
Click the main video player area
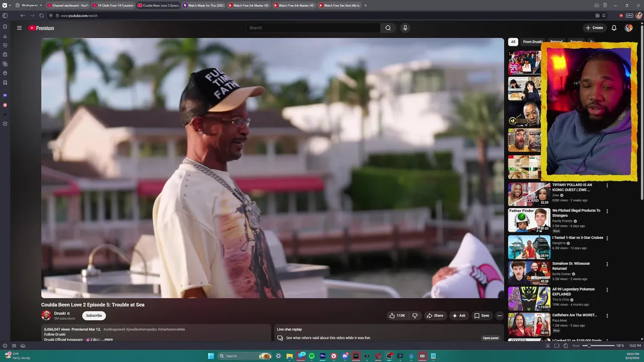[x=272, y=168]
